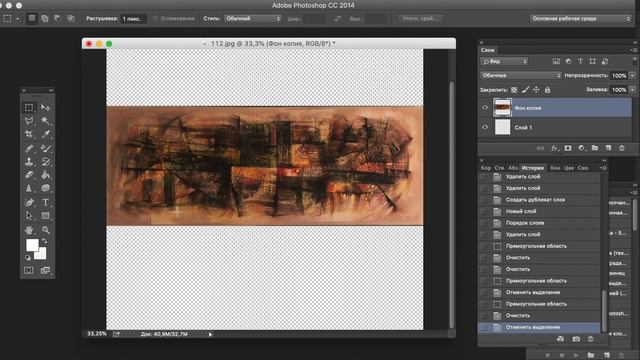Create a new layer group
Screen dimensions: 640x360
(595, 148)
